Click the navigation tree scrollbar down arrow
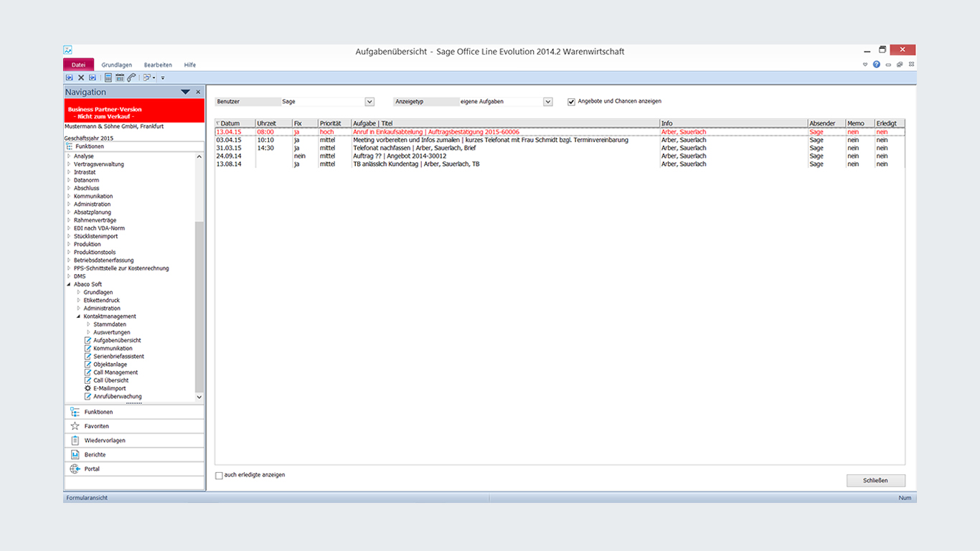 199,397
